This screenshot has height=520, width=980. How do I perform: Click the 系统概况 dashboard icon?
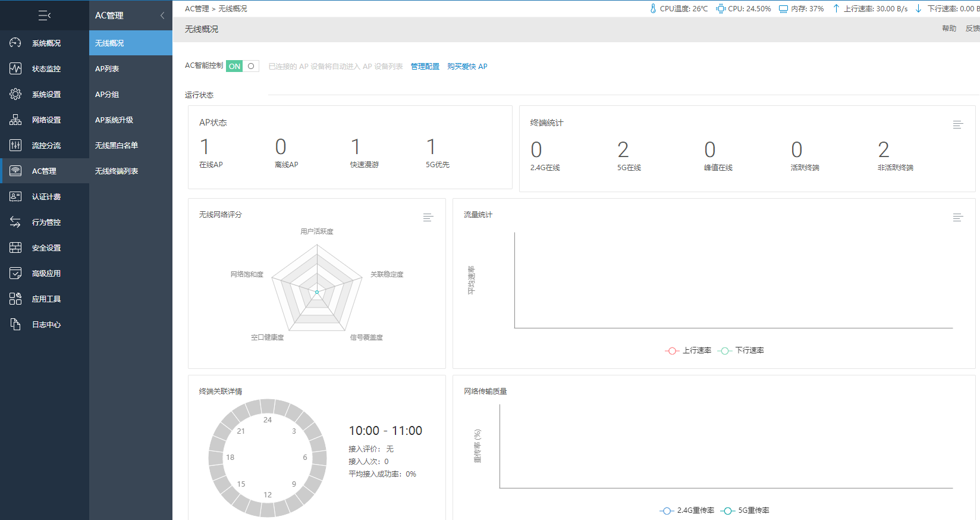pyautogui.click(x=15, y=43)
